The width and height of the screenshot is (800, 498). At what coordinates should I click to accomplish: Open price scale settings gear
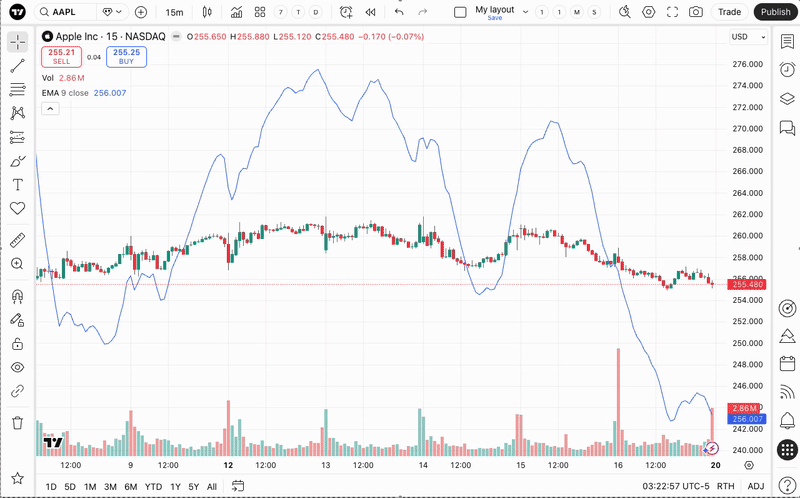748,465
